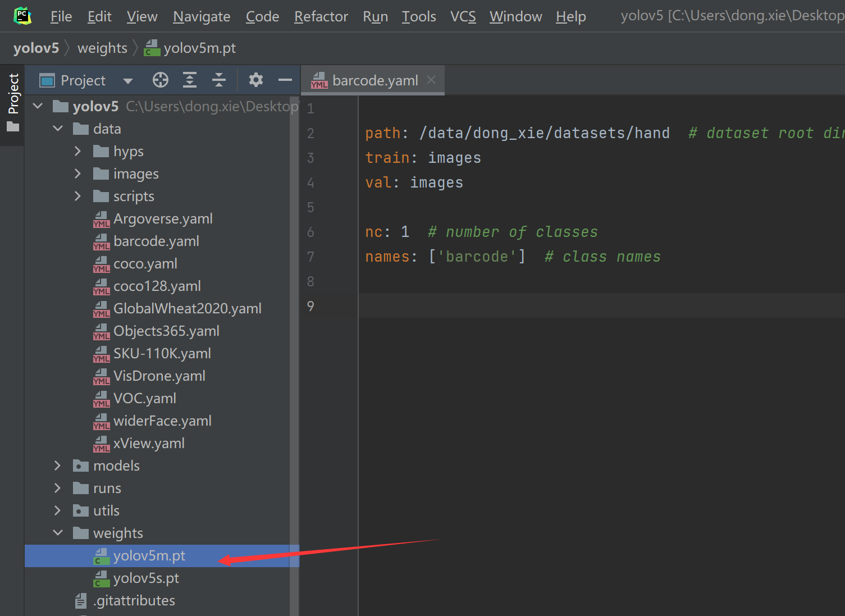Image resolution: width=845 pixels, height=616 pixels.
Task: Toggle the vertical Project tool window tab
Action: [x=12, y=103]
